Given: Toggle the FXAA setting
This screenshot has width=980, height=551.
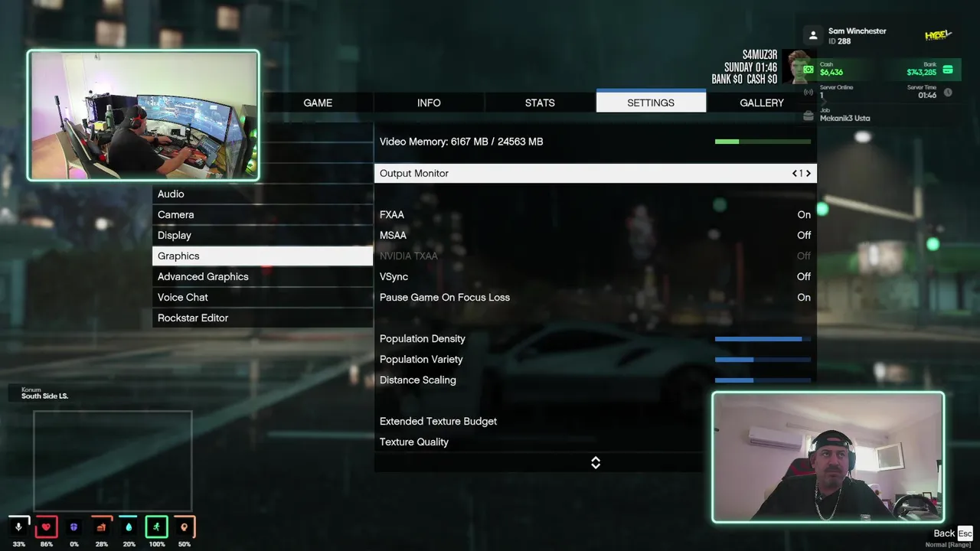Looking at the screenshot, I should pos(595,215).
